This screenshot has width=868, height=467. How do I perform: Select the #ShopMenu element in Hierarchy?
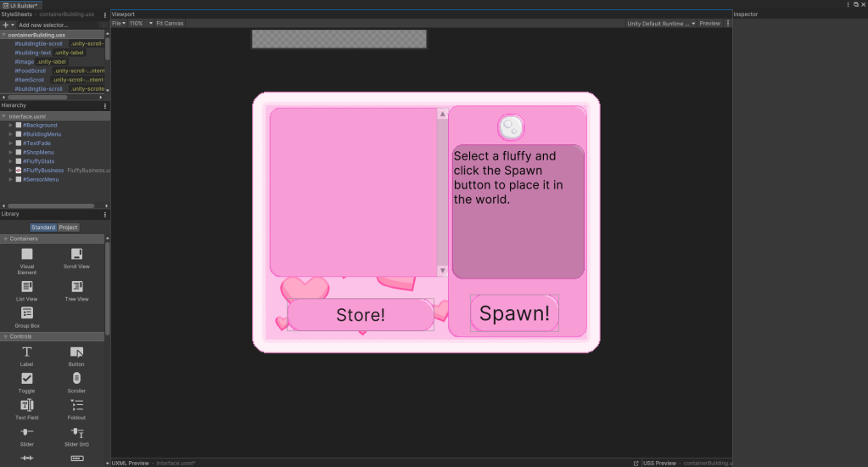click(x=38, y=152)
